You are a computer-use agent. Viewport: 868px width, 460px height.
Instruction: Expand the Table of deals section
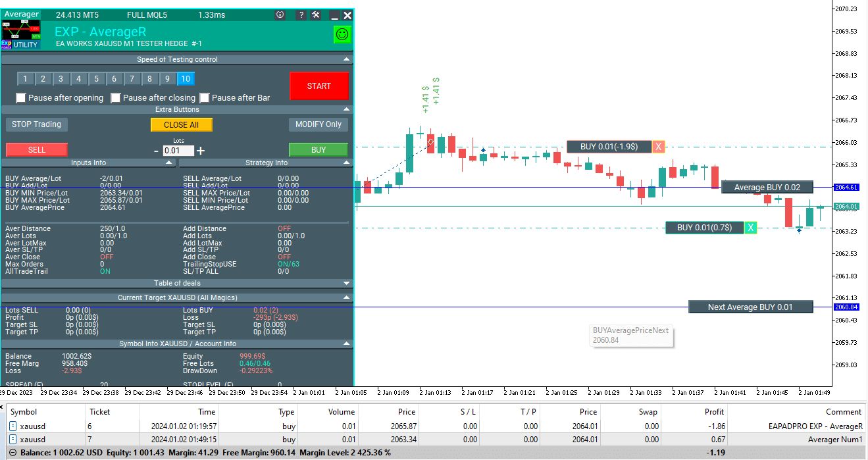point(347,283)
